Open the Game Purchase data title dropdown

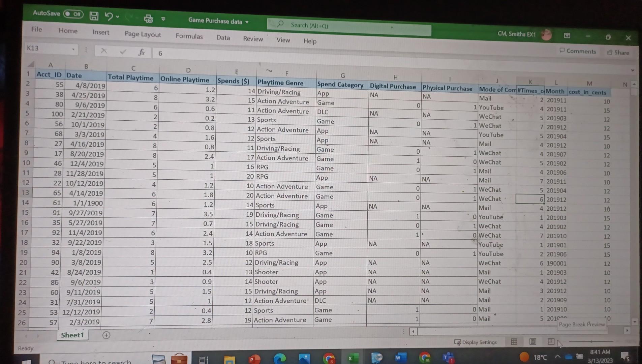click(247, 21)
